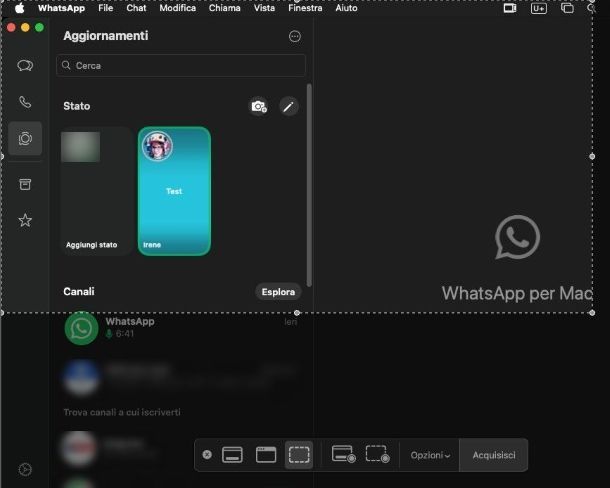Select record entire screen mode
Image resolution: width=610 pixels, height=488 pixels.
click(x=344, y=454)
